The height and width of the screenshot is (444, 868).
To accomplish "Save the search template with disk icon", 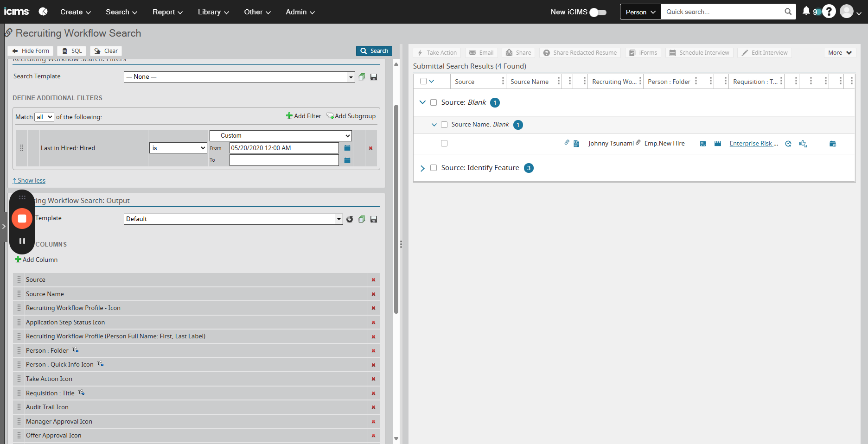I will point(374,77).
